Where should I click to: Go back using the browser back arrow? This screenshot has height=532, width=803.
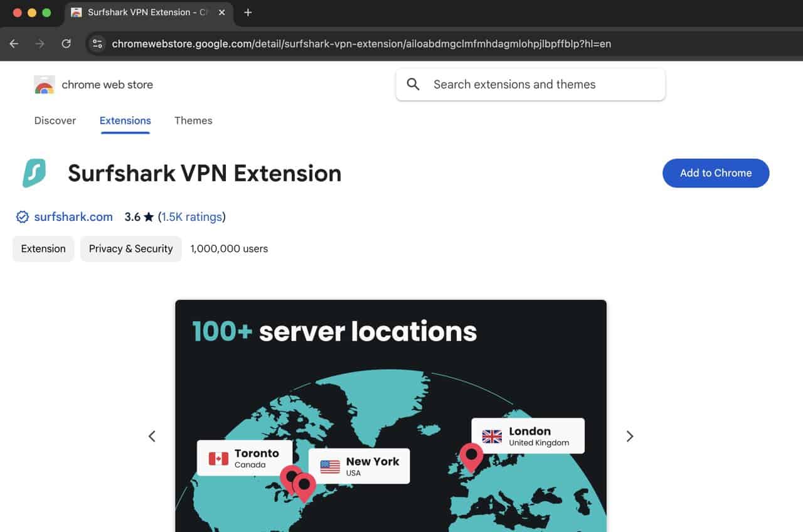pyautogui.click(x=14, y=44)
